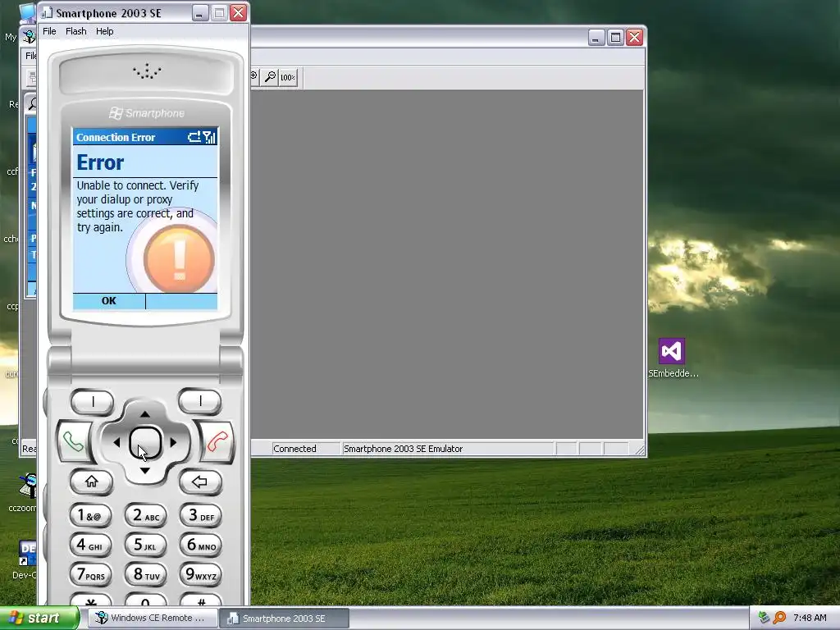The image size is (840, 630).
Task: Tap keypad button 4 GHI
Action: [90, 545]
